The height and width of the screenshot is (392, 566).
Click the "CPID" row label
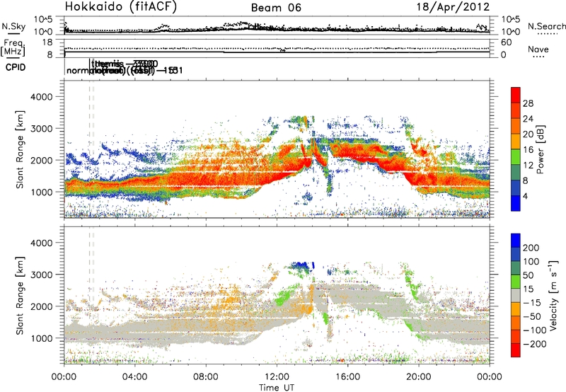pyautogui.click(x=16, y=67)
